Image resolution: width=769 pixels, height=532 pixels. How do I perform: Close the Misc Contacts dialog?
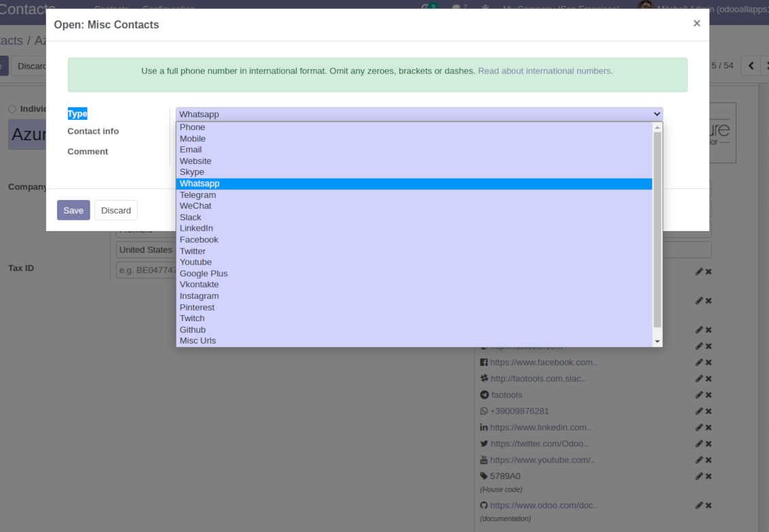click(x=696, y=23)
